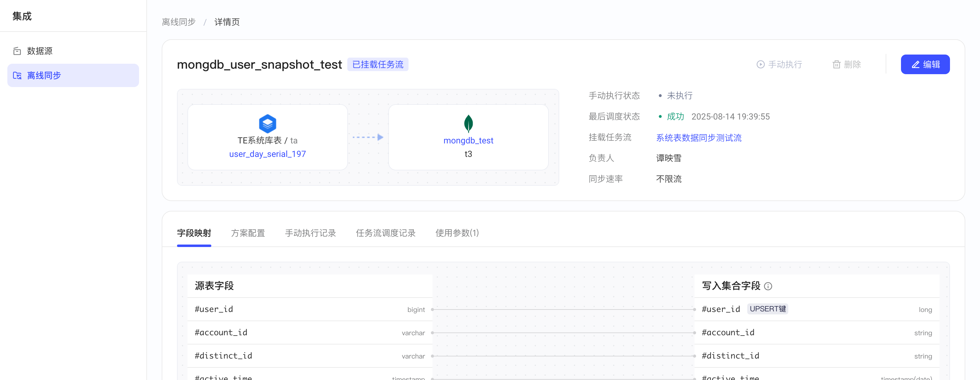Open 数据源 in the sidebar

pyautogui.click(x=73, y=51)
